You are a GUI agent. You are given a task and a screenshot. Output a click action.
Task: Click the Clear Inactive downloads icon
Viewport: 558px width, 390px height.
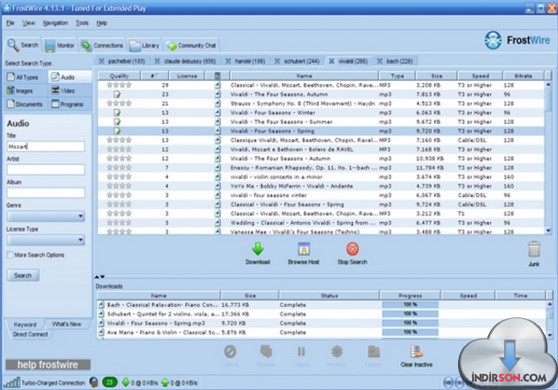(x=416, y=352)
